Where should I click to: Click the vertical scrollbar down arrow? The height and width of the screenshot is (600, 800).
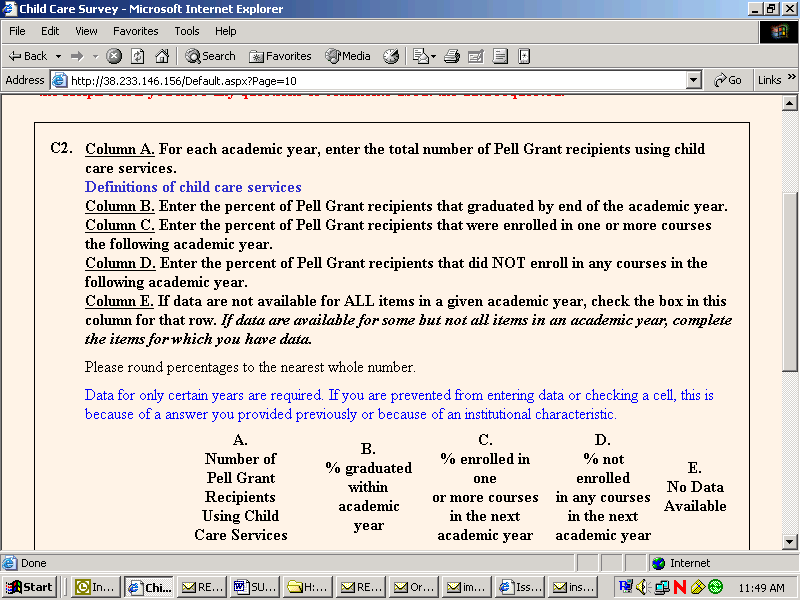(x=789, y=542)
